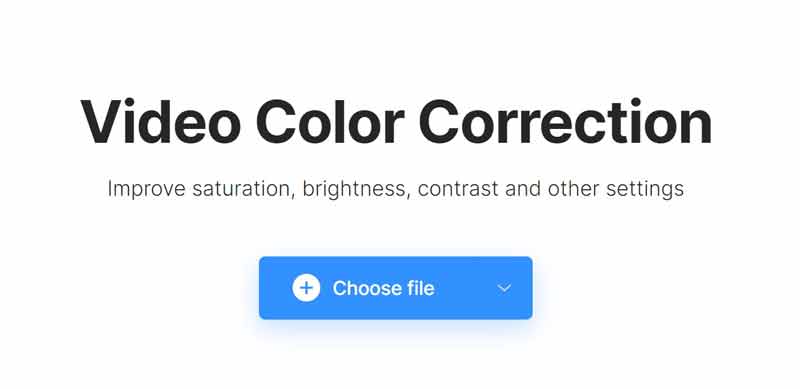Select the word Correction in heading

click(x=566, y=122)
